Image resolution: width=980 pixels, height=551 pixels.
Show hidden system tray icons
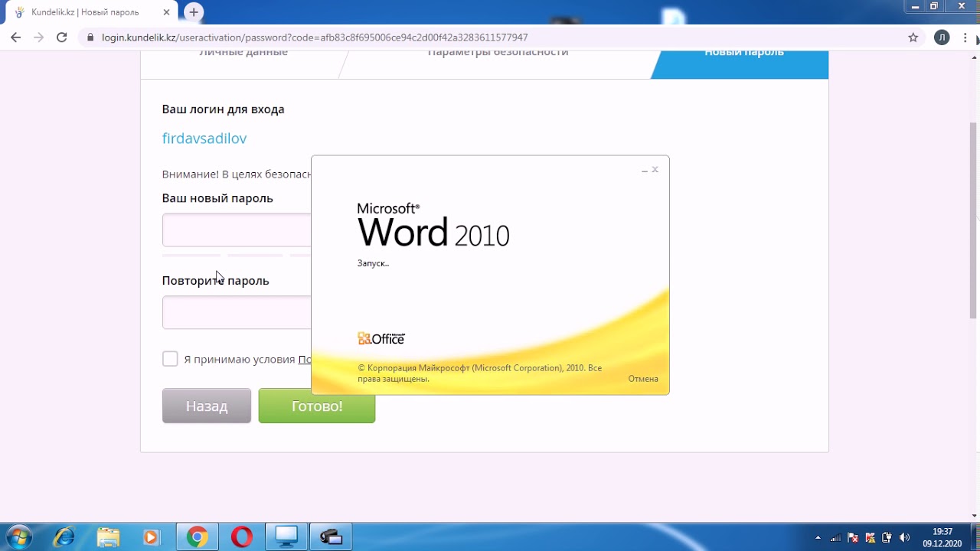click(x=818, y=537)
